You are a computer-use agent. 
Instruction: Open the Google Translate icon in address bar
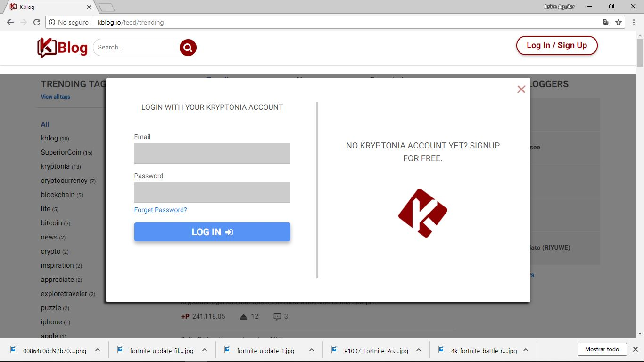(607, 22)
